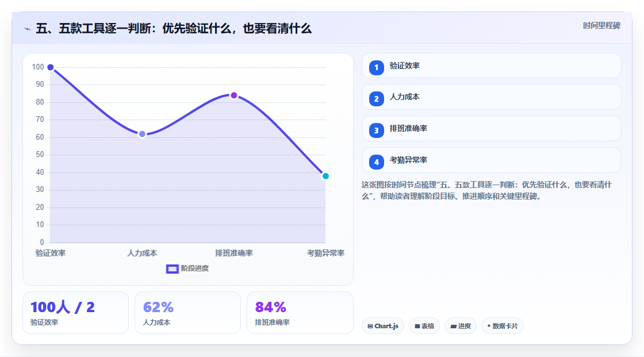Click the description paragraph starting 这张图按时间节点
Image resolution: width=644 pixels, height=357 pixels.
pos(486,191)
